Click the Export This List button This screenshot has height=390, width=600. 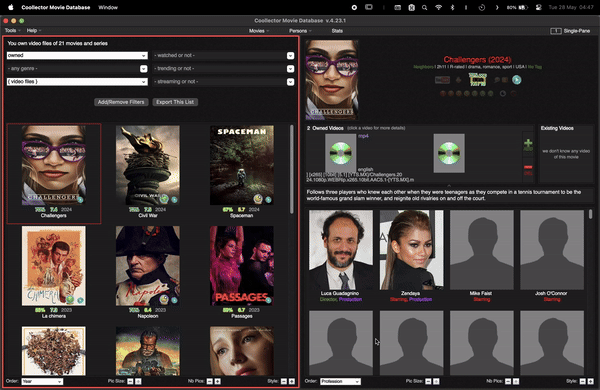175,102
